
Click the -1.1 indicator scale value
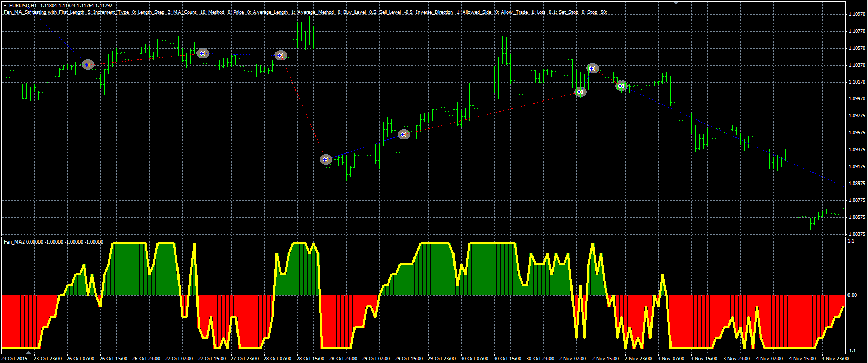(x=852, y=351)
